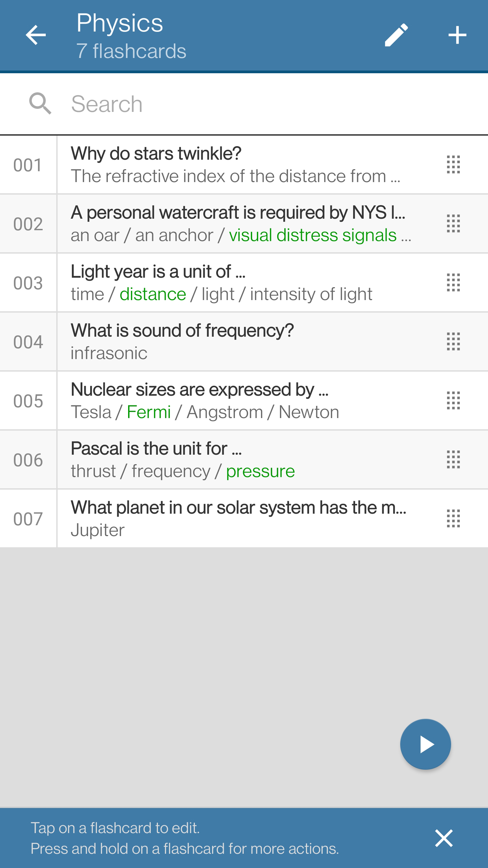Focus the Search input field
Viewport: 488px width, 868px height.
point(237,104)
